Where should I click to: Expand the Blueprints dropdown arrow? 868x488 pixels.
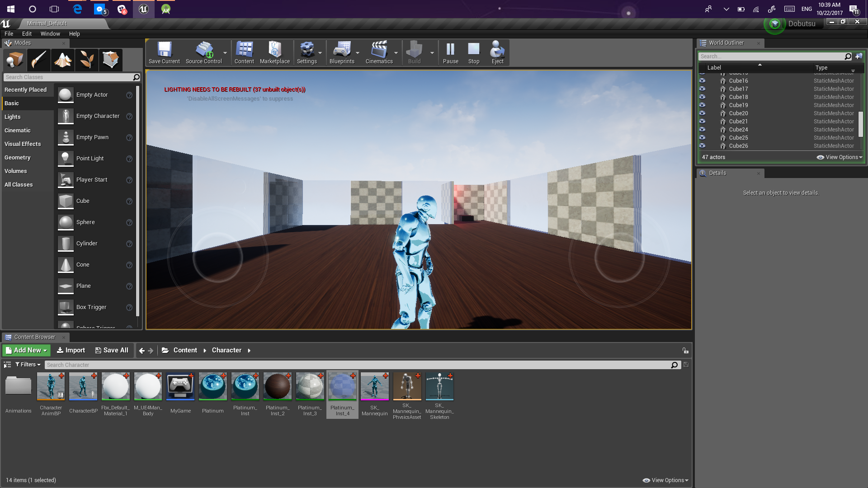coord(358,53)
